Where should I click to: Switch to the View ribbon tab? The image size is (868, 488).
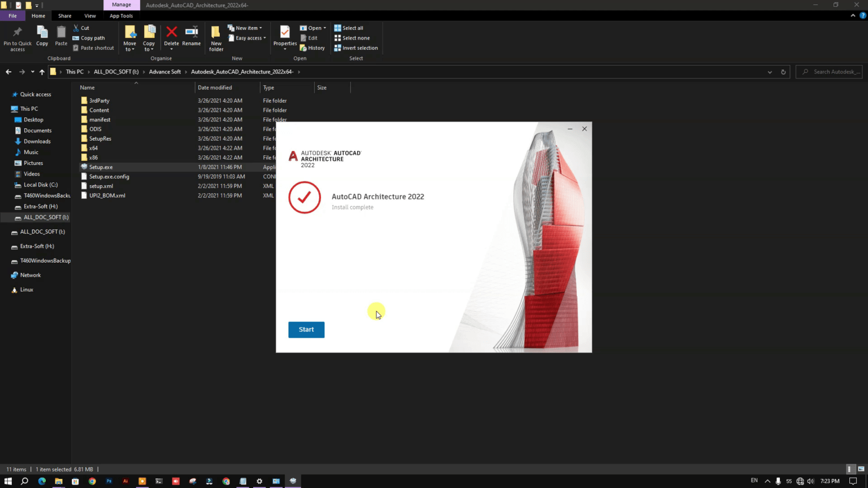click(90, 16)
